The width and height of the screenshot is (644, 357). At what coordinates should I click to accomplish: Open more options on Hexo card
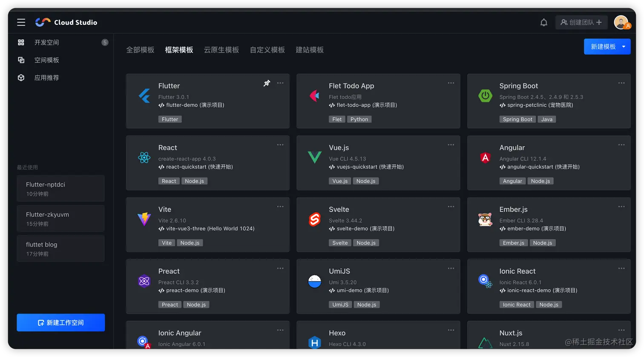[x=451, y=330]
